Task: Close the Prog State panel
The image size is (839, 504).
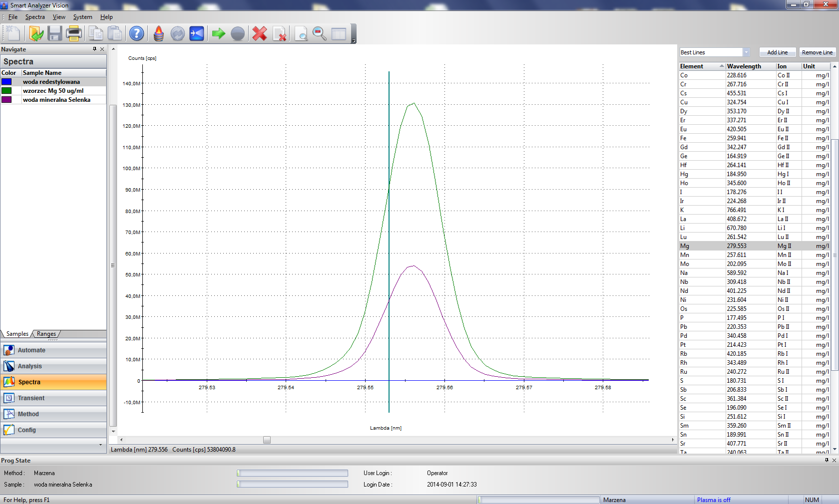Action: (834, 460)
